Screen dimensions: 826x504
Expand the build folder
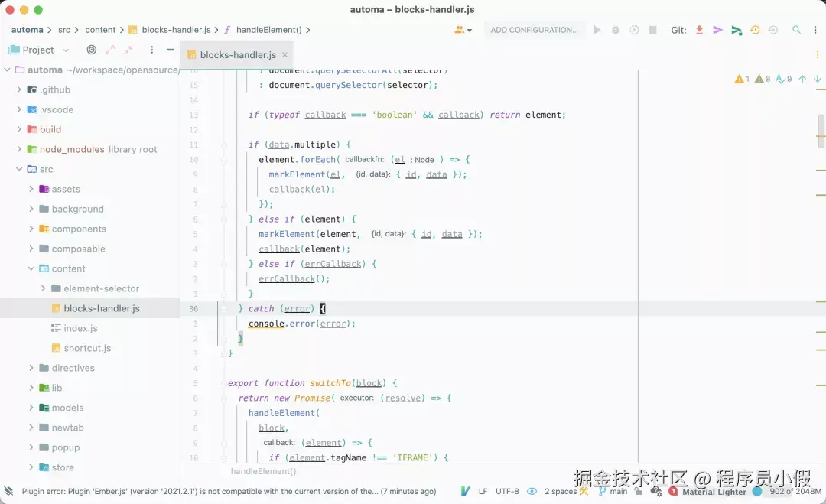point(19,129)
